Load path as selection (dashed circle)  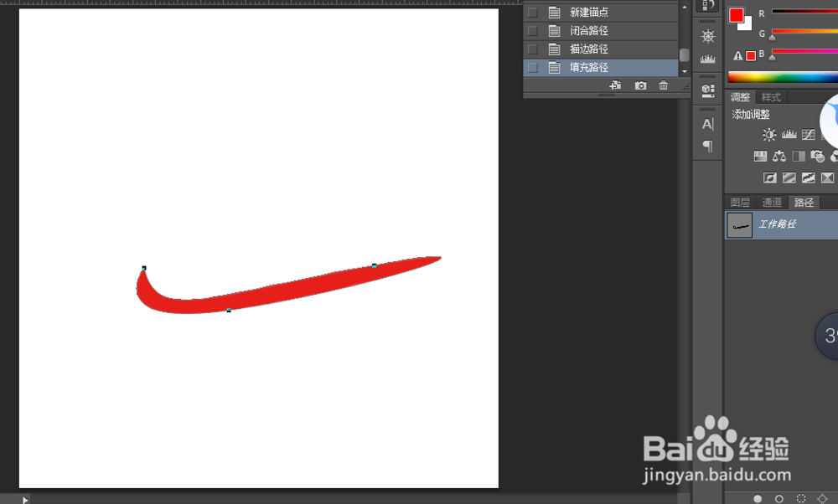click(x=800, y=499)
